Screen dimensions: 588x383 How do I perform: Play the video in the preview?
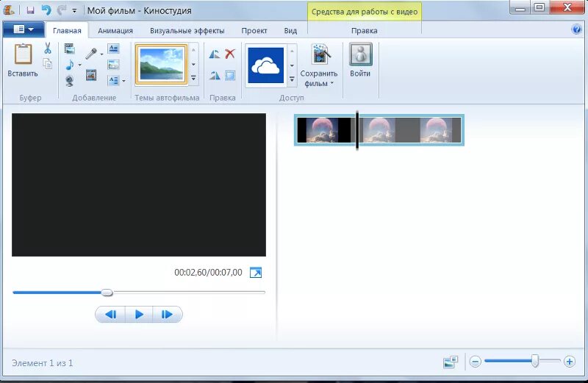[139, 315]
